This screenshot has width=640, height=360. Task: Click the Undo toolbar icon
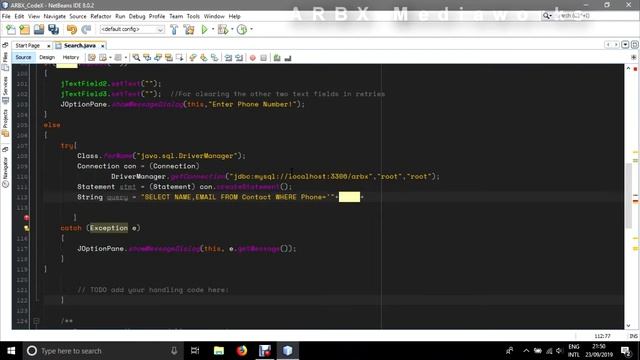click(72, 29)
